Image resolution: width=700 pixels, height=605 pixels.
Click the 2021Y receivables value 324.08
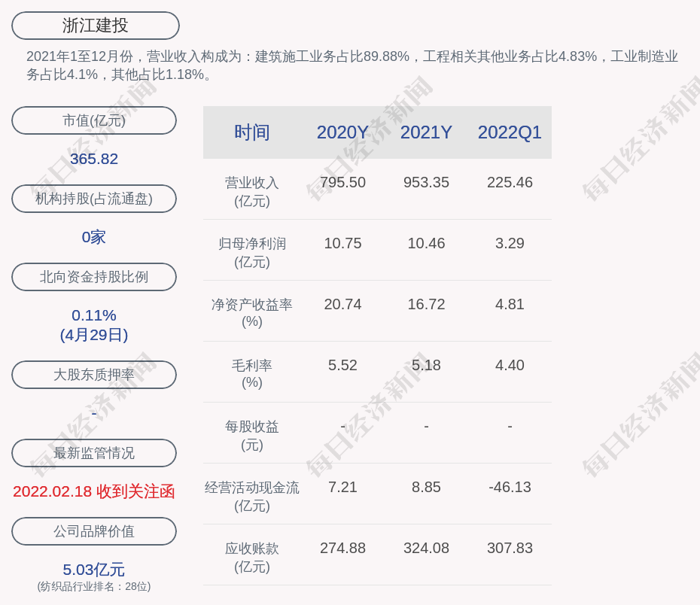click(x=426, y=548)
